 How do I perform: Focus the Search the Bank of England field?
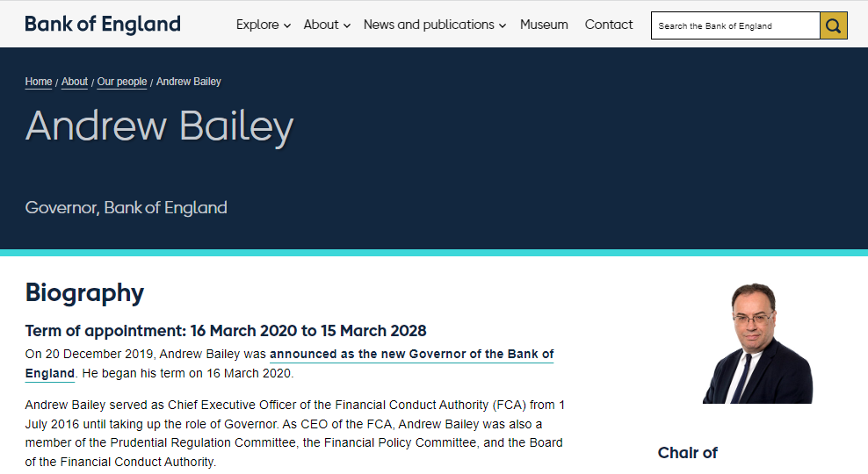pyautogui.click(x=735, y=25)
